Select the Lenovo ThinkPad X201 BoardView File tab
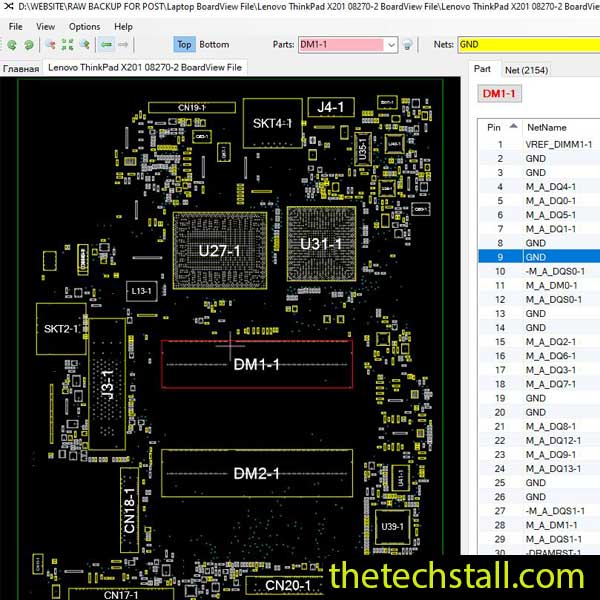 click(145, 67)
